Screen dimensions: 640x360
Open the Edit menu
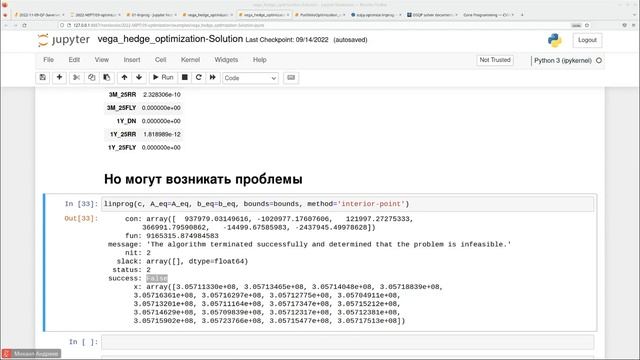tap(74, 60)
